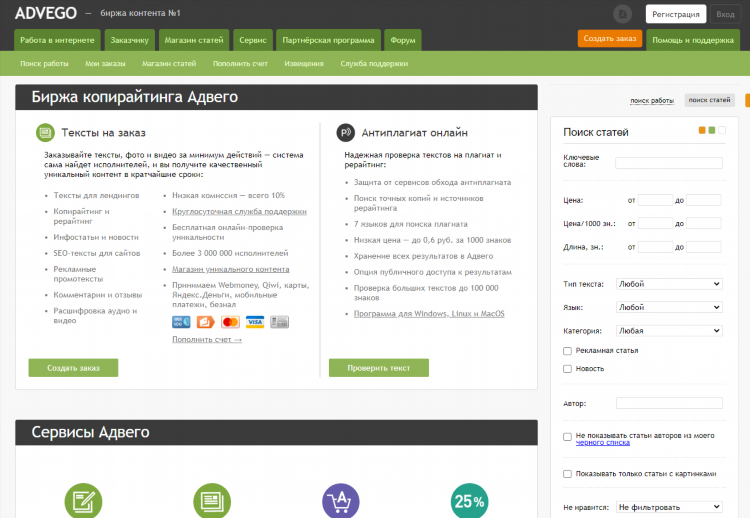Click the 'Регистрация' button
Viewport: 750px width, 518px height.
click(x=676, y=14)
